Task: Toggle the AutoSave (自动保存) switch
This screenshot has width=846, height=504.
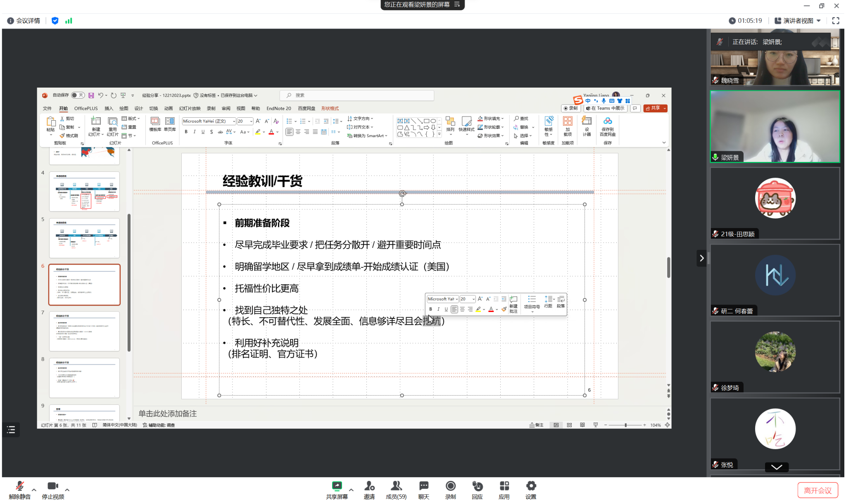Action: (78, 95)
